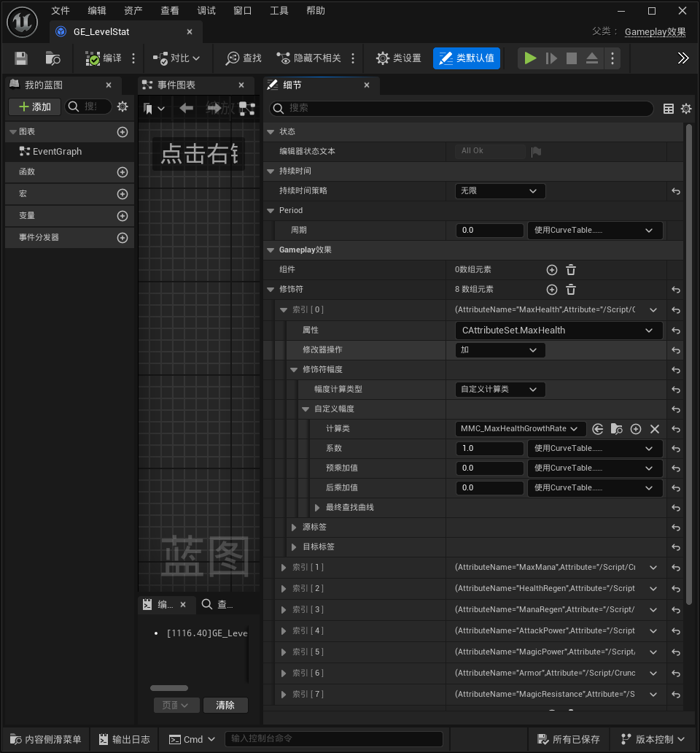Start play with the green play button

point(530,58)
